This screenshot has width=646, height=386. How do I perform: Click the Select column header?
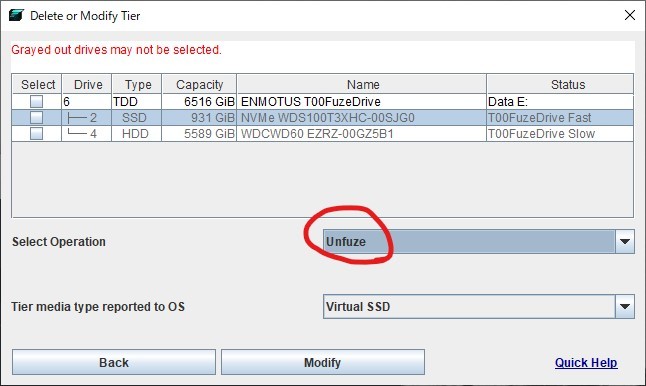(37, 84)
